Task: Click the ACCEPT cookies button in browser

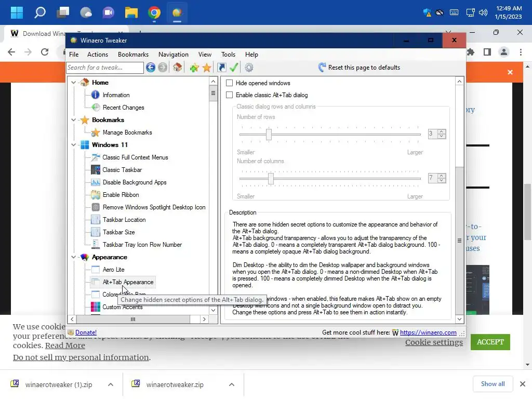Action: 490,342
